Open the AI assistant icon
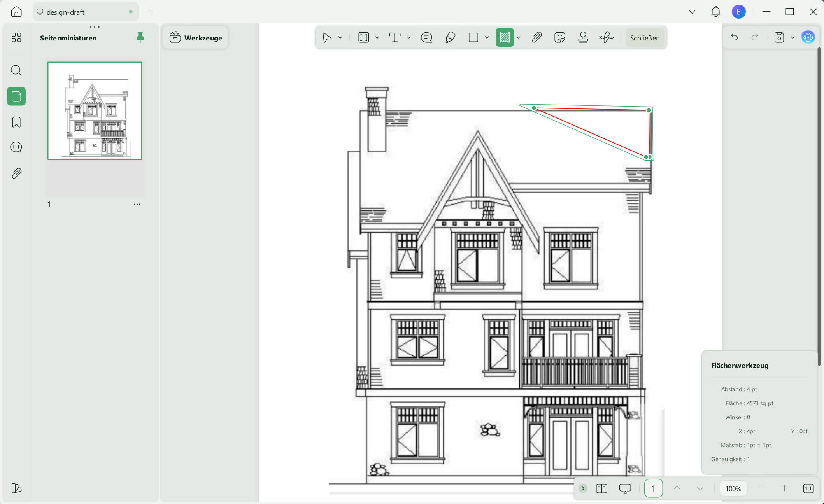The width and height of the screenshot is (824, 504). pyautogui.click(x=808, y=37)
